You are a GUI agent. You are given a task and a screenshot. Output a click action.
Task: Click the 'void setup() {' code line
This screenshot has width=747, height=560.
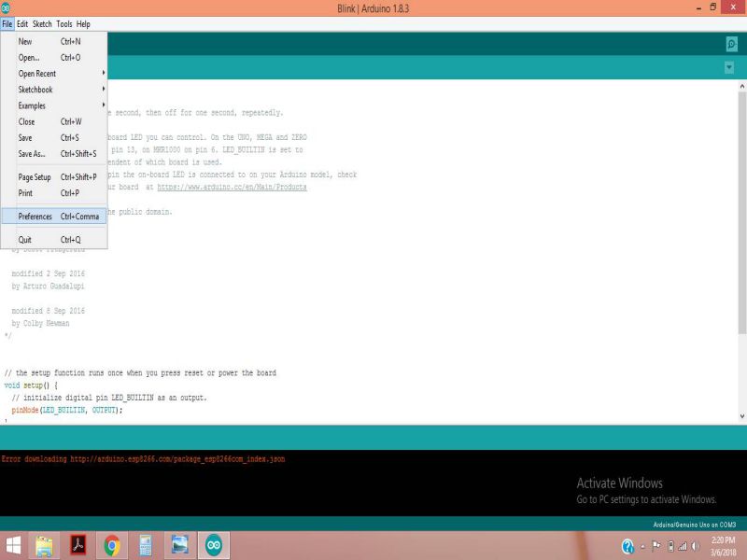pyautogui.click(x=31, y=385)
